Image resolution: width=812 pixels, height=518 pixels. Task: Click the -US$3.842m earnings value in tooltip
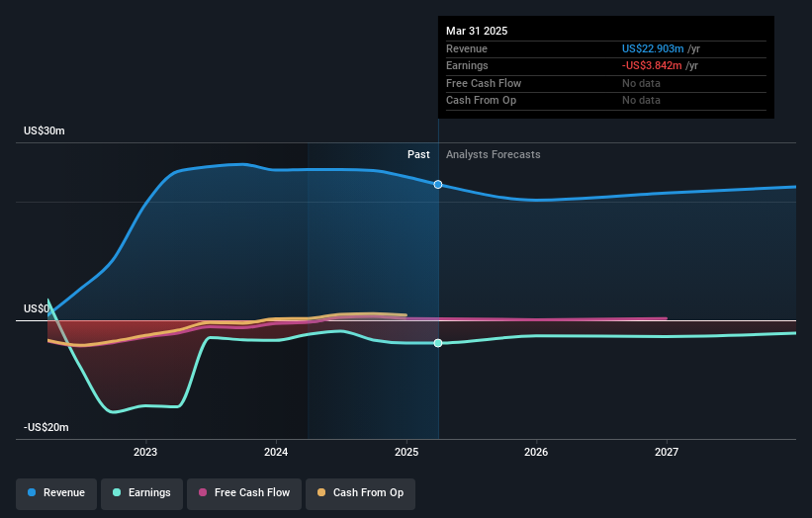coord(652,65)
